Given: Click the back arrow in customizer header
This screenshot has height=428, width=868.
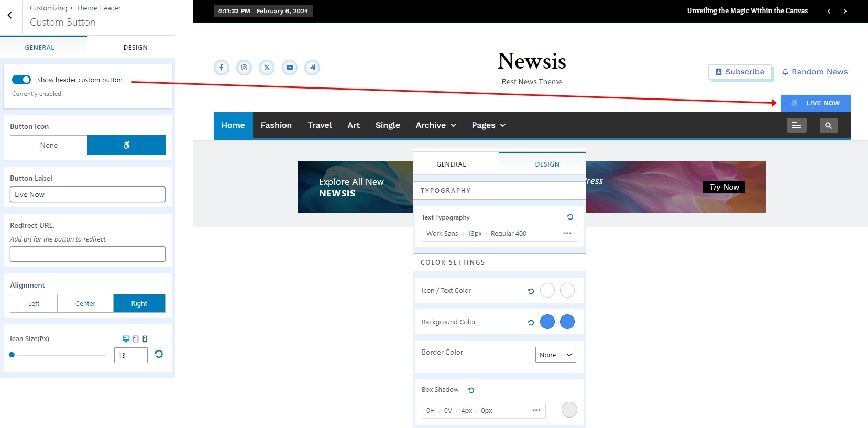Looking at the screenshot, I should [x=10, y=15].
